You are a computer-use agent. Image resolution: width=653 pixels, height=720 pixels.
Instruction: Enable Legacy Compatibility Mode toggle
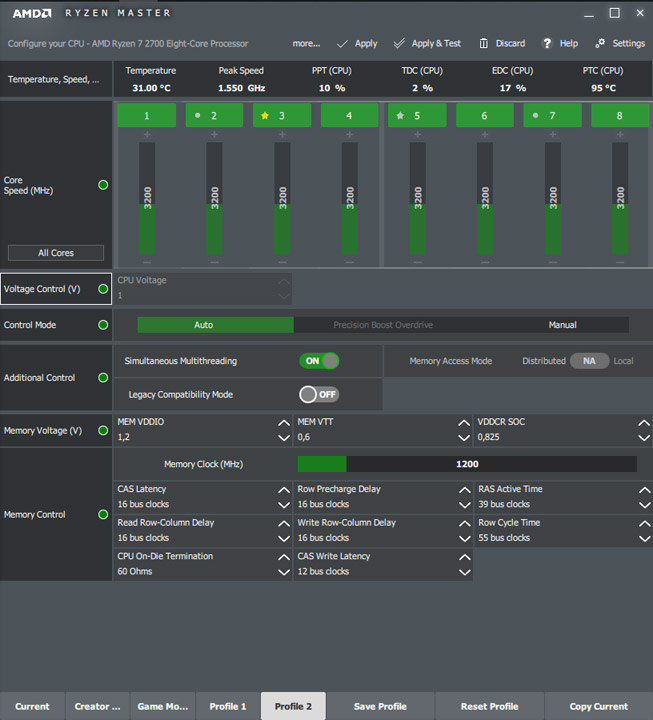tap(319, 394)
